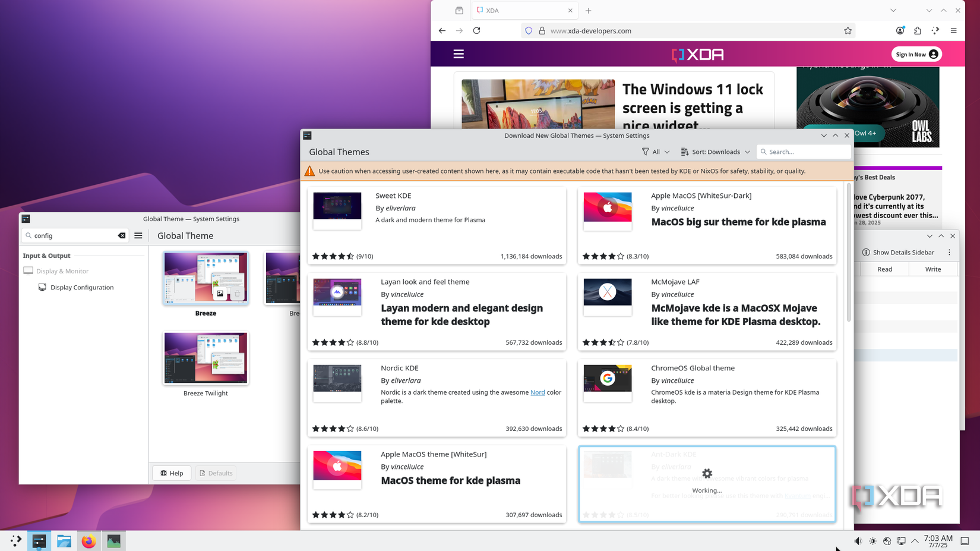The width and height of the screenshot is (980, 551).
Task: Open Dolphin file manager from the taskbar
Action: click(64, 541)
